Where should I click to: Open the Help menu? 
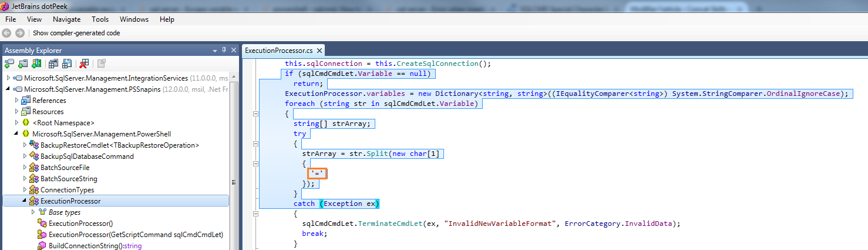[167, 19]
